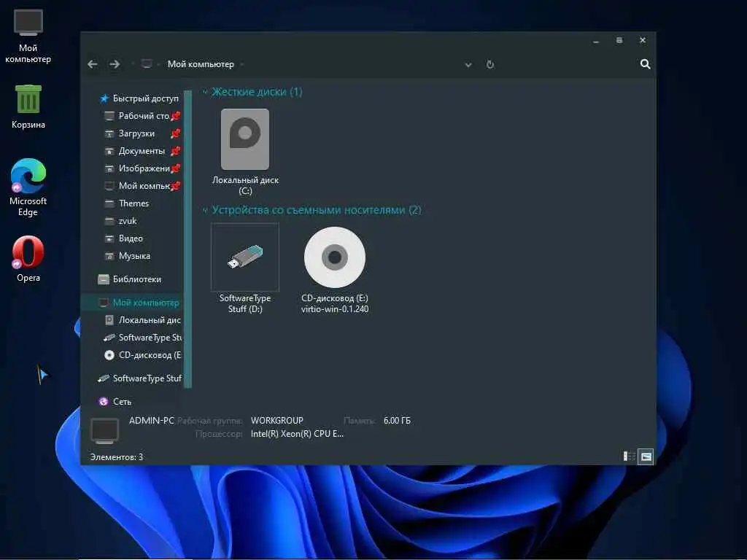The height and width of the screenshot is (560, 747).
Task: Click WORKGROUP value in details pane
Action: (276, 421)
